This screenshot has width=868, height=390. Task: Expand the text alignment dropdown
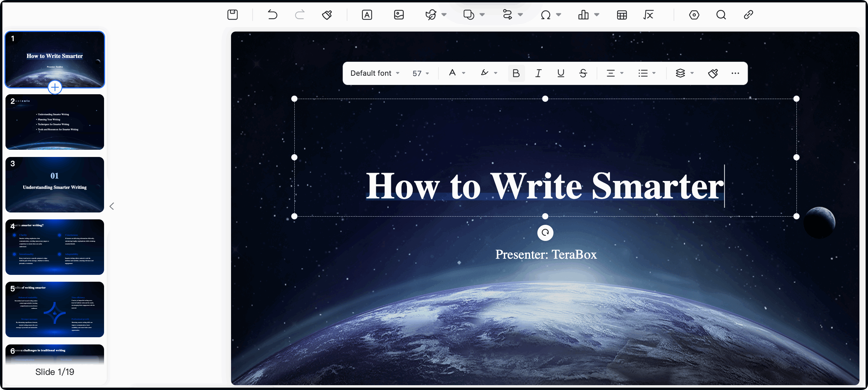[622, 73]
